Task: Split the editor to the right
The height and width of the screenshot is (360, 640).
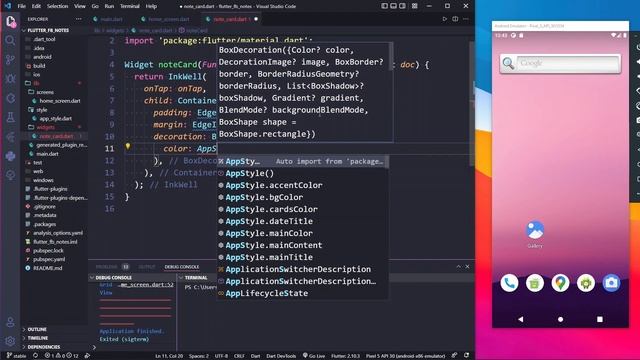Action: coord(455,19)
